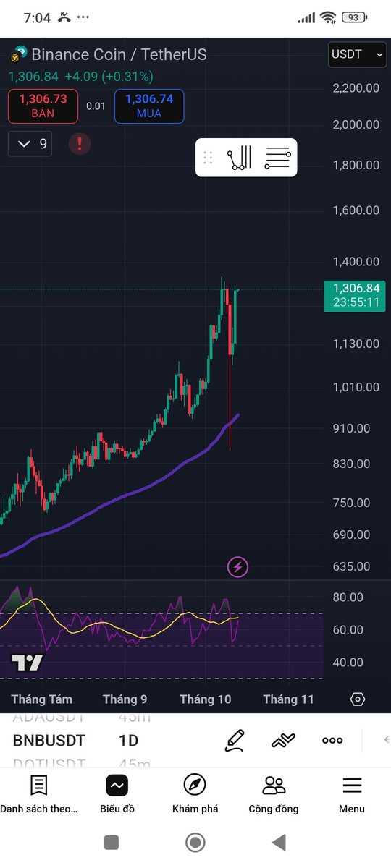Tap the Tháng 10 label on time axis
The image size is (391, 868).
tap(206, 699)
